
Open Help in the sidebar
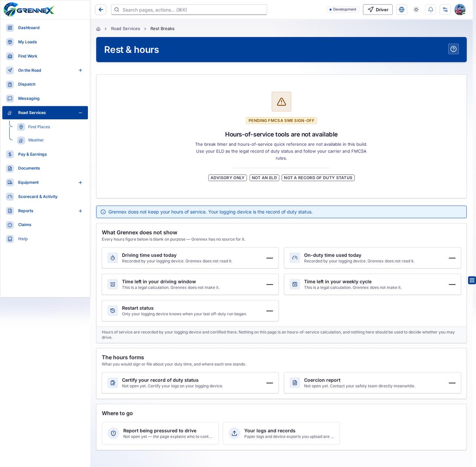tap(45, 239)
